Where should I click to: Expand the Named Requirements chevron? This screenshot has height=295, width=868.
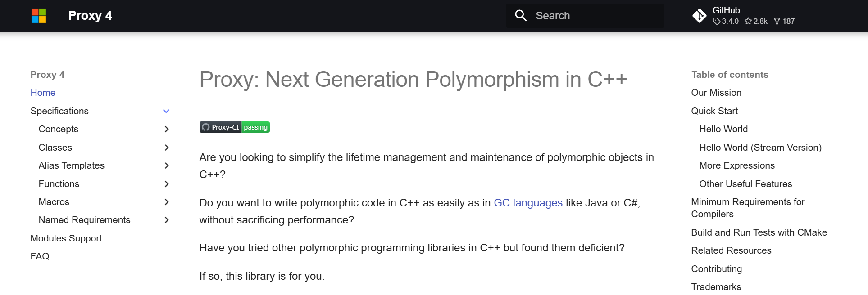(x=166, y=220)
